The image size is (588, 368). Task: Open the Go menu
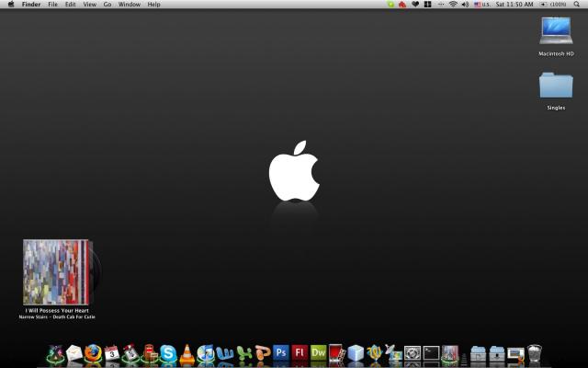[x=107, y=5]
